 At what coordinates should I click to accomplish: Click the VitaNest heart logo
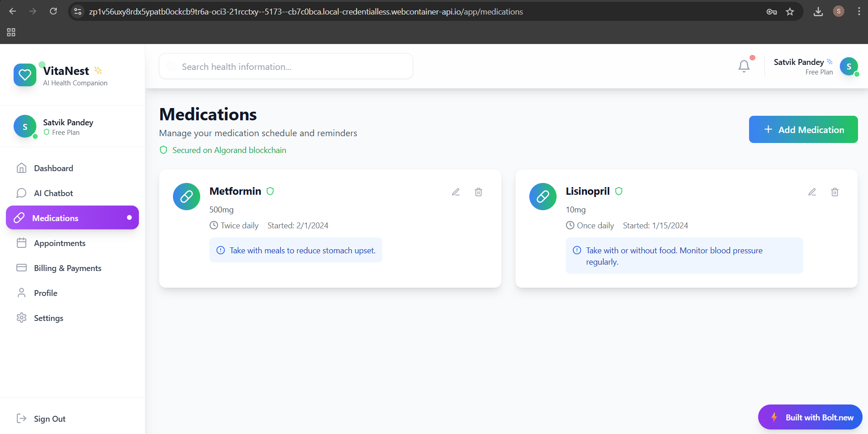(x=25, y=75)
